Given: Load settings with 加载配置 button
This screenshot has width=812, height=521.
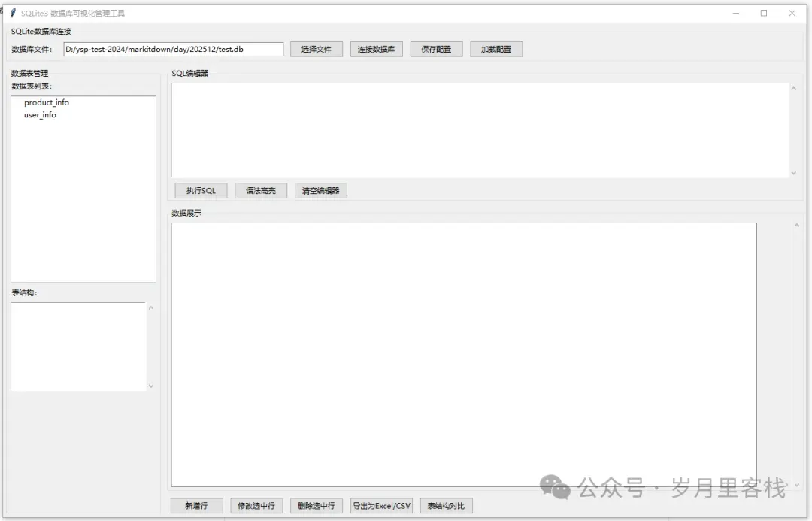Looking at the screenshot, I should (x=496, y=49).
